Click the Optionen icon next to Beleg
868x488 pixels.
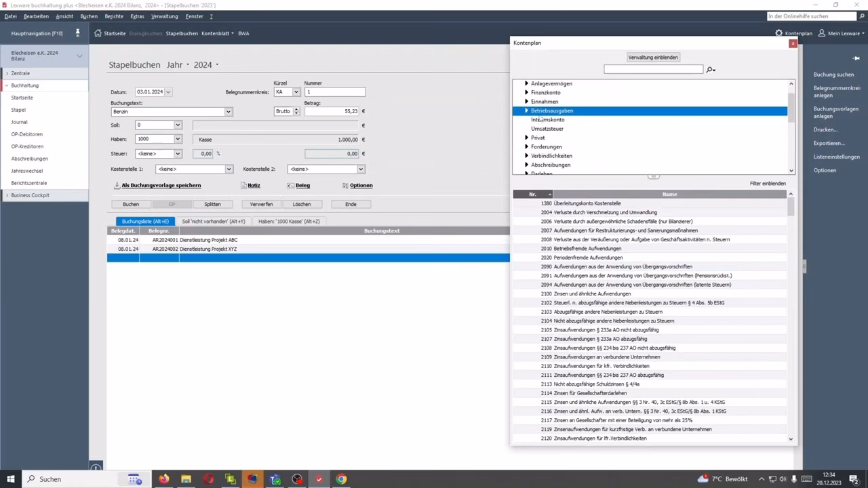coord(346,185)
